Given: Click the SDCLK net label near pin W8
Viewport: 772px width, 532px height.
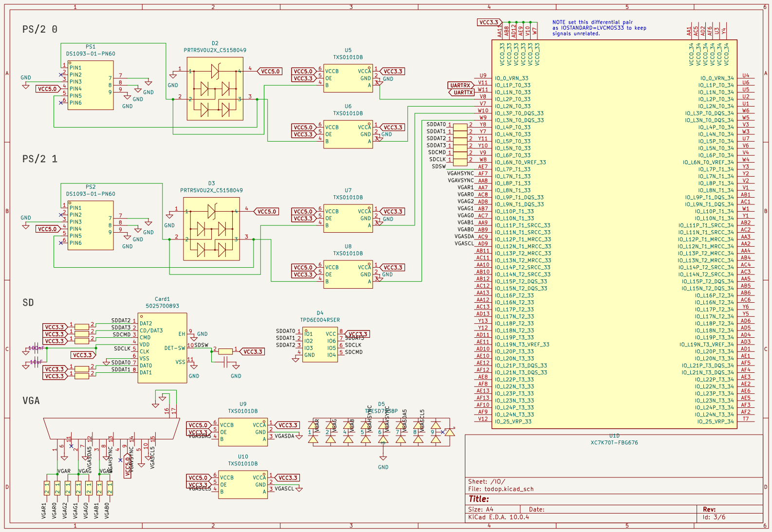Looking at the screenshot, I should (x=438, y=160).
